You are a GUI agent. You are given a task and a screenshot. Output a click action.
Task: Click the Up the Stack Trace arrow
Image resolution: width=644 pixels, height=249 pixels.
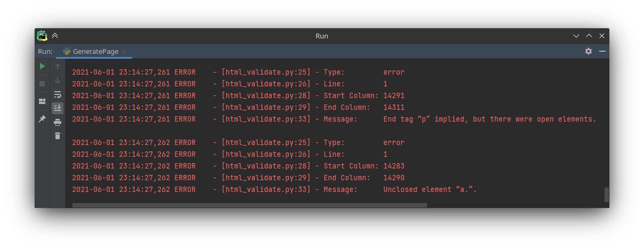[58, 67]
